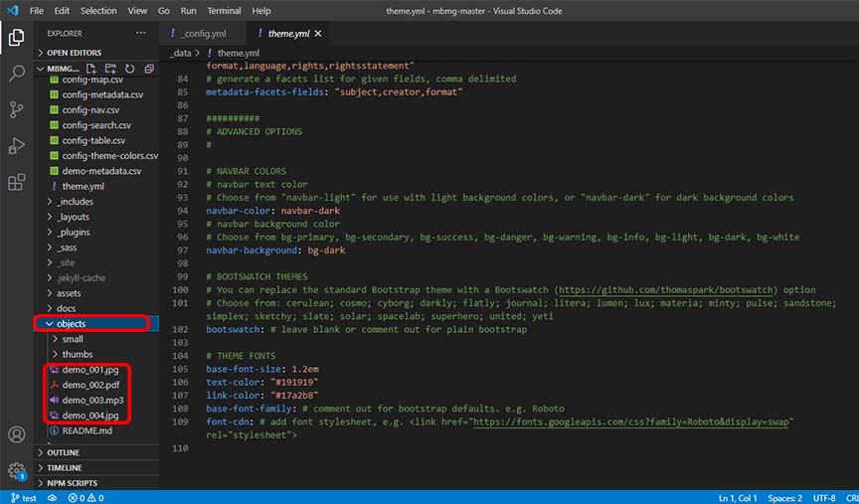This screenshot has width=859, height=504.
Task: Click errors and warnings count in status bar
Action: coord(86,497)
